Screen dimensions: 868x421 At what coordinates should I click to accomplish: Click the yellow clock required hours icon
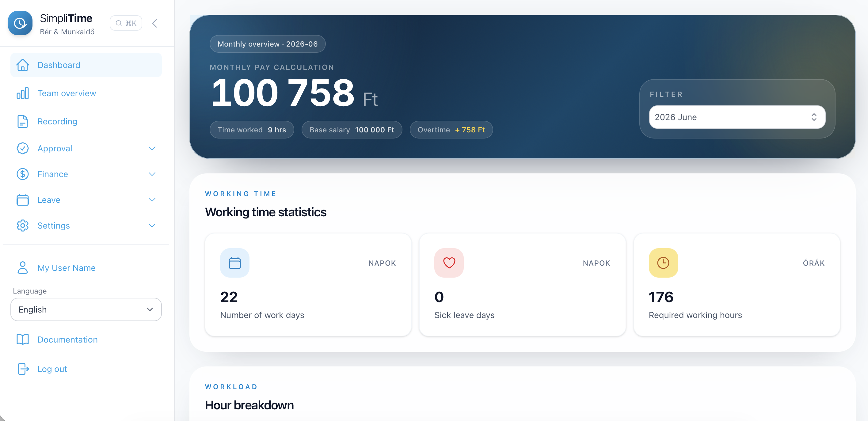(x=663, y=263)
